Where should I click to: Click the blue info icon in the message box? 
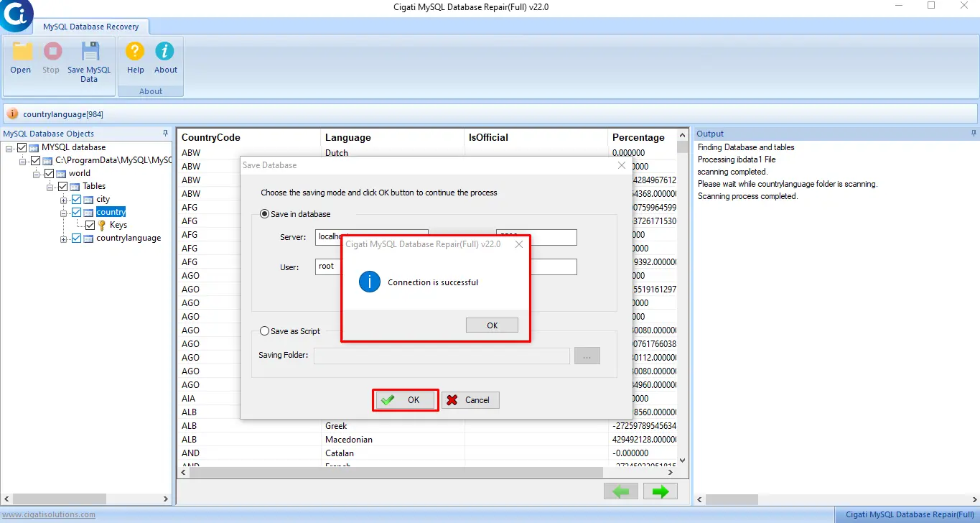pyautogui.click(x=369, y=282)
